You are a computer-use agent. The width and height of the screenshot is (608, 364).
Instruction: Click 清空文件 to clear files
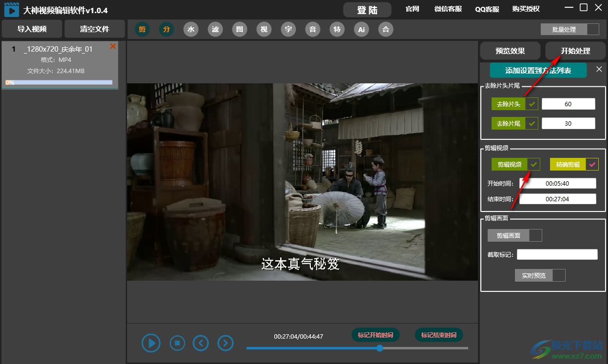point(95,29)
